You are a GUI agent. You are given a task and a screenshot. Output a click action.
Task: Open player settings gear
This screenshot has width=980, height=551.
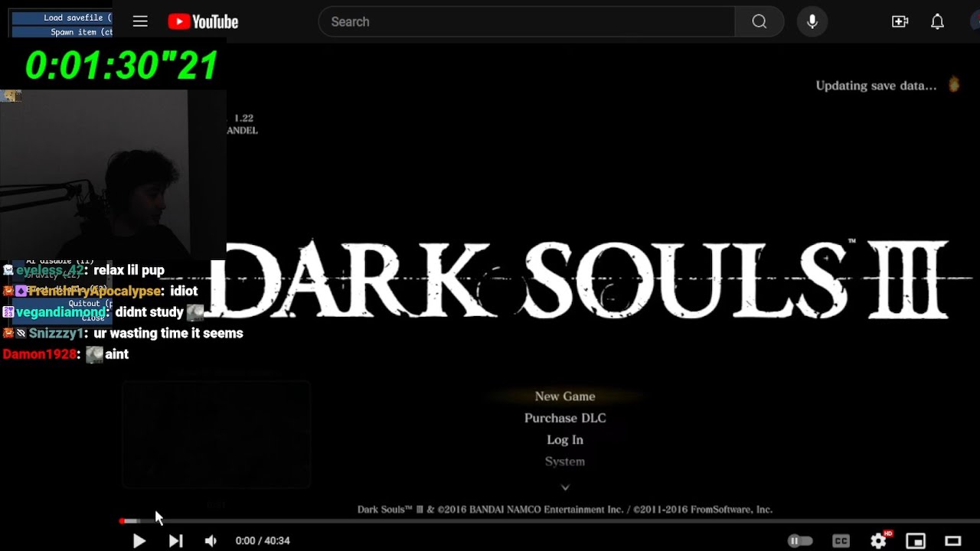tap(879, 541)
